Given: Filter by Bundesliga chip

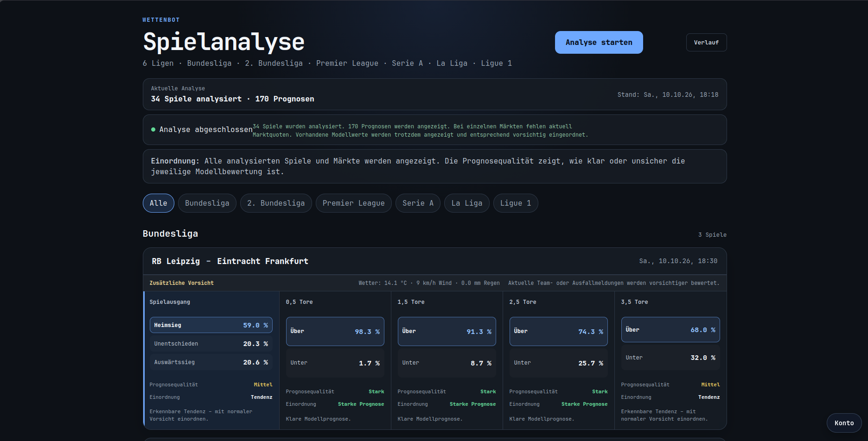Looking at the screenshot, I should pyautogui.click(x=207, y=203).
